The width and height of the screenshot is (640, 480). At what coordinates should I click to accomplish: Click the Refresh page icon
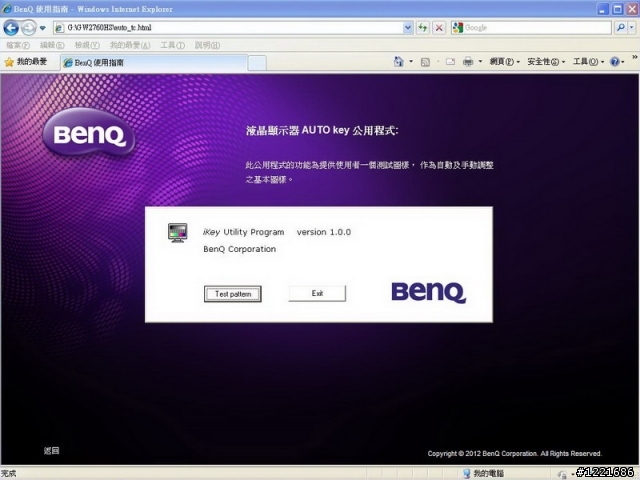pyautogui.click(x=423, y=28)
